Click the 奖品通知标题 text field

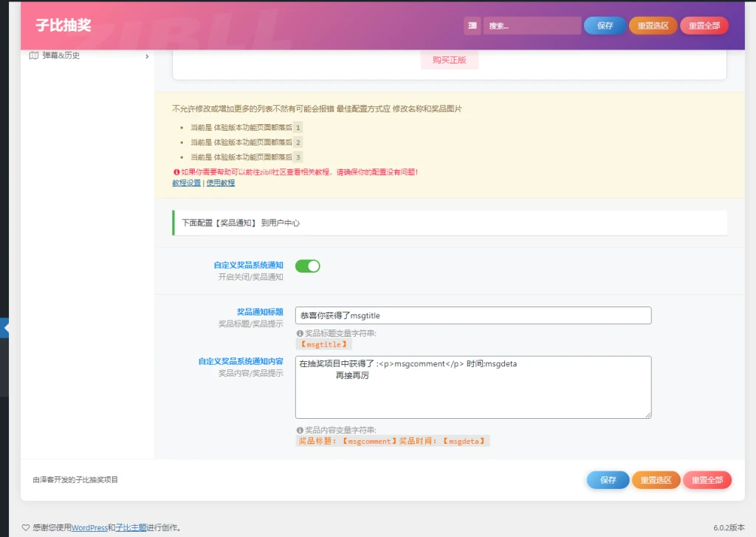pos(472,315)
